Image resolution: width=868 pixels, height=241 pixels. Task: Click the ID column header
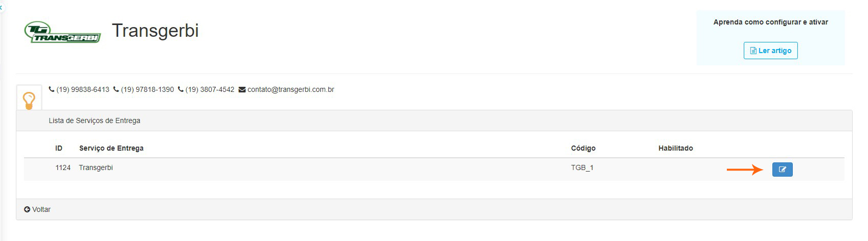click(x=59, y=148)
